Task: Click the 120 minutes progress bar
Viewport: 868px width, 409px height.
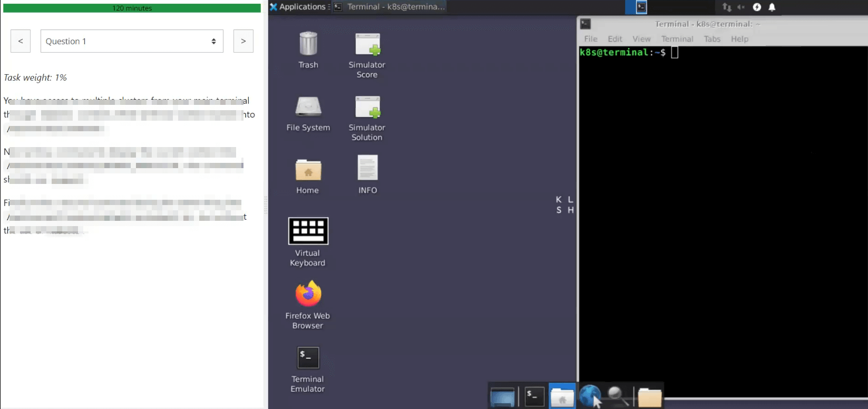Action: 132,8
